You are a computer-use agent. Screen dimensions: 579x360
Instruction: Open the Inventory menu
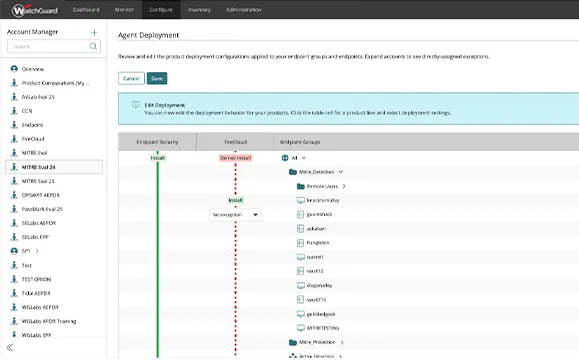[x=199, y=10]
